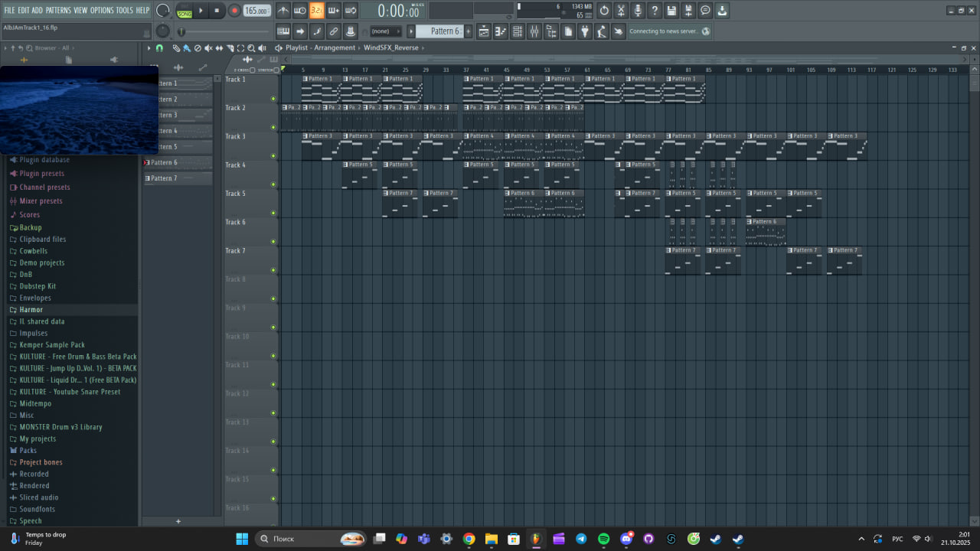Select the playlist playback speaker tool
Screen dimensions: 980x551
pos(262,47)
